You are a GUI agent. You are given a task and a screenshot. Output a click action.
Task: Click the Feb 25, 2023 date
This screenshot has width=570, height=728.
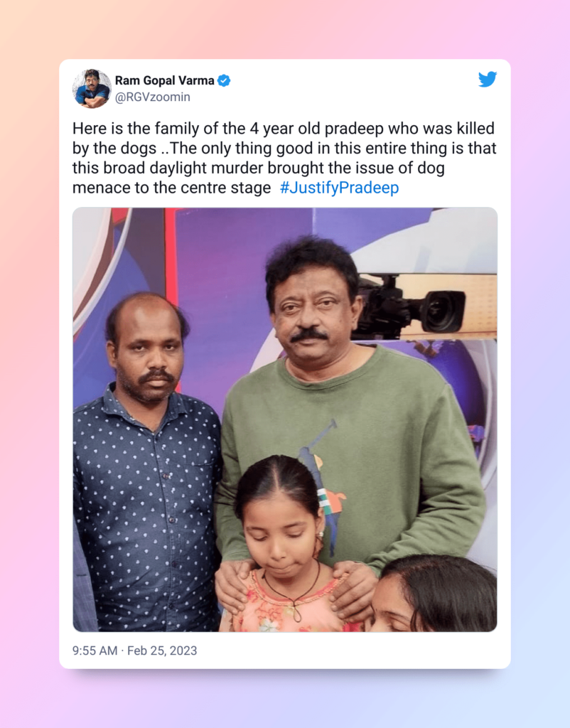162,651
